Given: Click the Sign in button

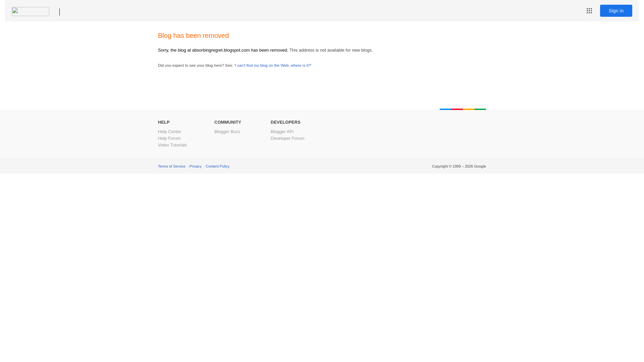Looking at the screenshot, I should tap(616, 11).
